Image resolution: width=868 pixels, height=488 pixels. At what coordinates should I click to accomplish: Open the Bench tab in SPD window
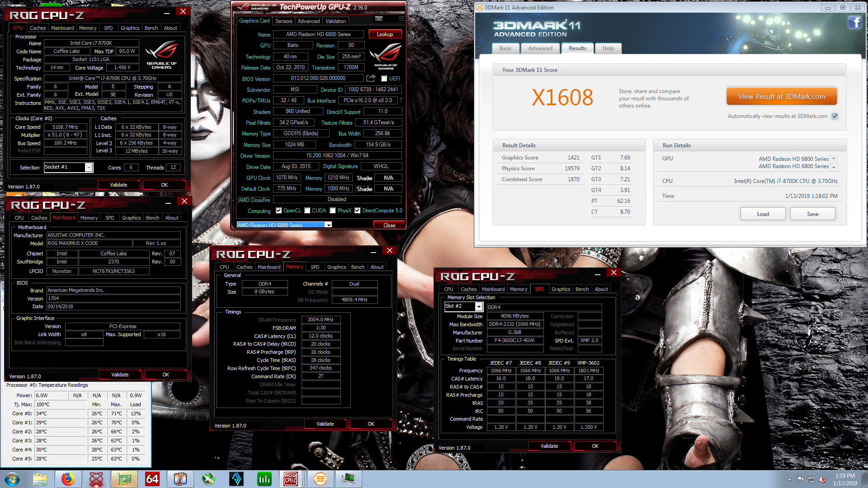click(x=582, y=289)
